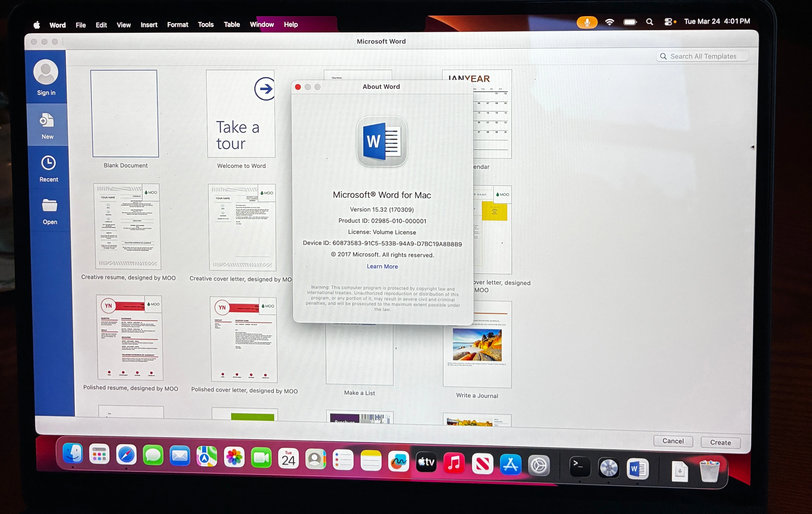812x514 pixels.
Task: Open the Format menu
Action: [x=177, y=25]
